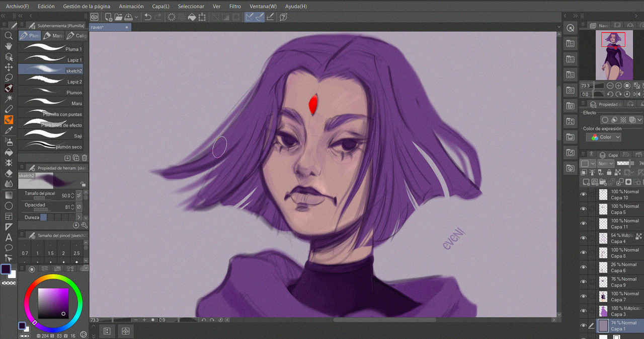This screenshot has width=644, height=339.
Task: Click the Scale/Rotate transform icon
Action: (202, 17)
